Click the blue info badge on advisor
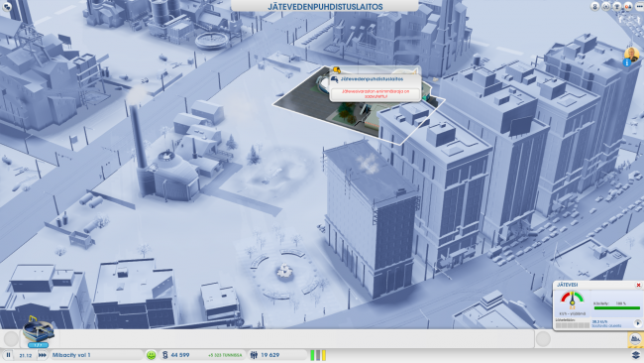Viewport: 644px width, 363px height. tap(627, 62)
